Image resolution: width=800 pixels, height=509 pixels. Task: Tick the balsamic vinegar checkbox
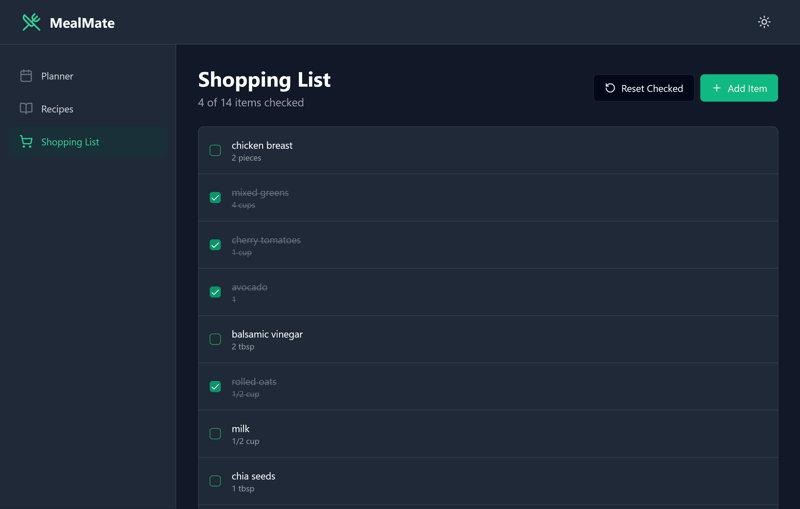point(215,339)
